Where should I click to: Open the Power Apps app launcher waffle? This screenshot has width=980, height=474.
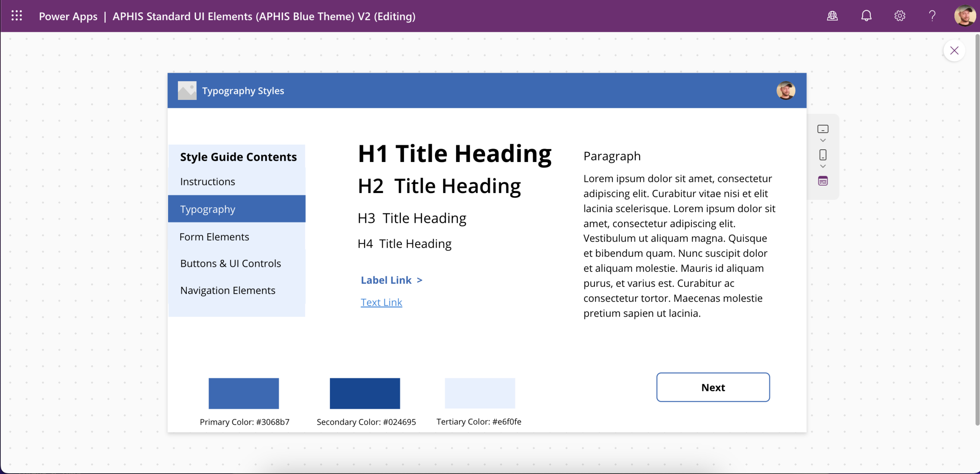point(16,16)
